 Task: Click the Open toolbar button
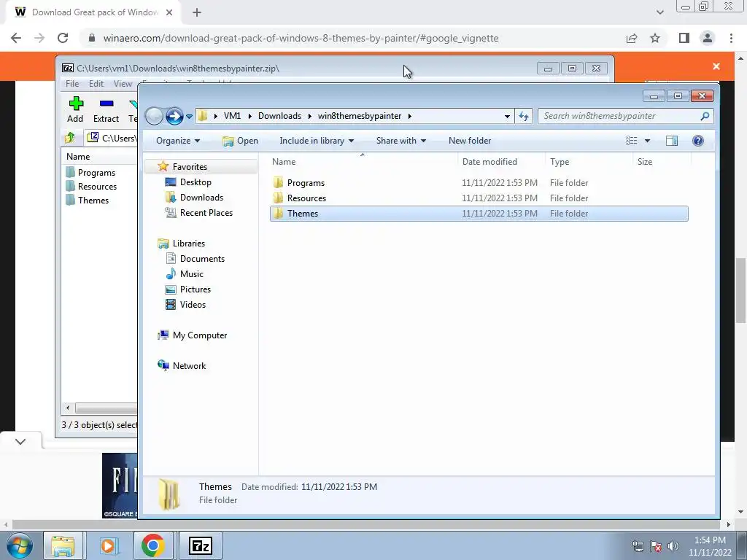click(x=240, y=141)
